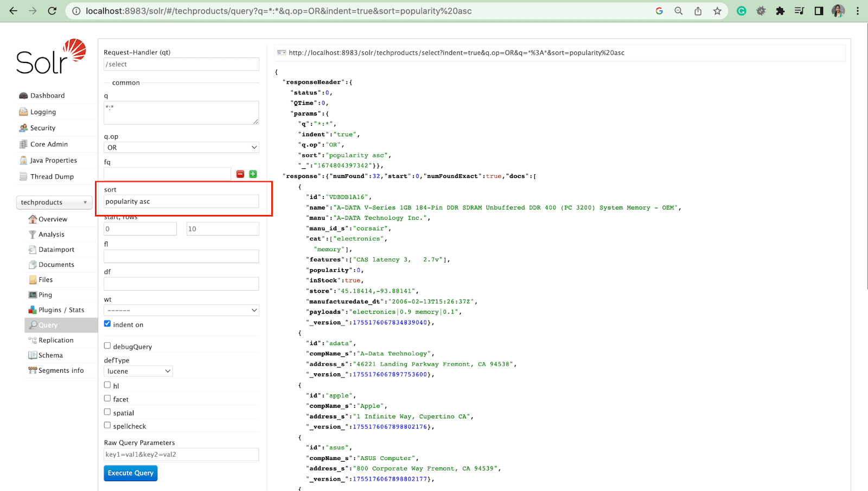
Task: Click the sort field containing popularity asc
Action: point(181,202)
